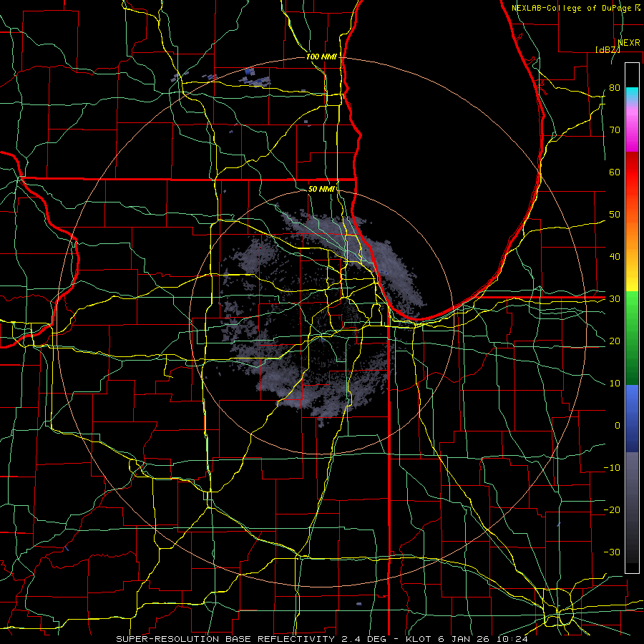Click the 0 value on the dBZ scale
The width and height of the screenshot is (644, 644).
(x=618, y=426)
